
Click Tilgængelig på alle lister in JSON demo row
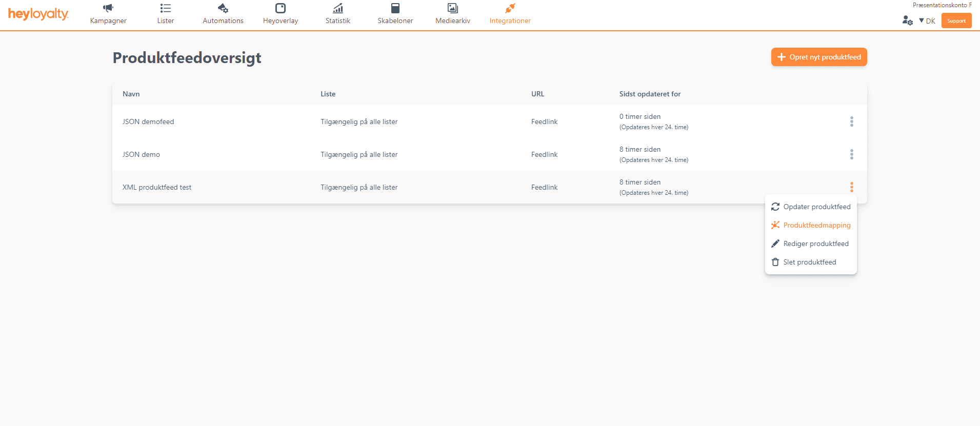click(x=359, y=154)
